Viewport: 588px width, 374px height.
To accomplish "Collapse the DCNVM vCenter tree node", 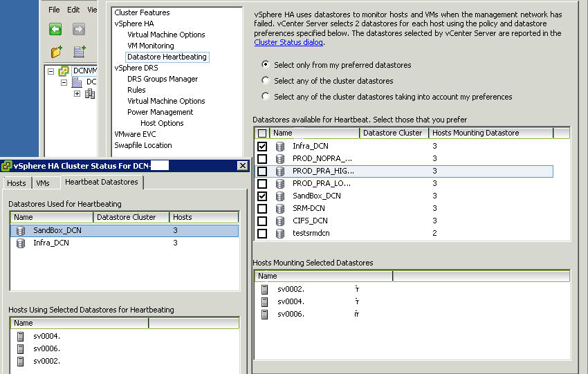I will pos(51,71).
